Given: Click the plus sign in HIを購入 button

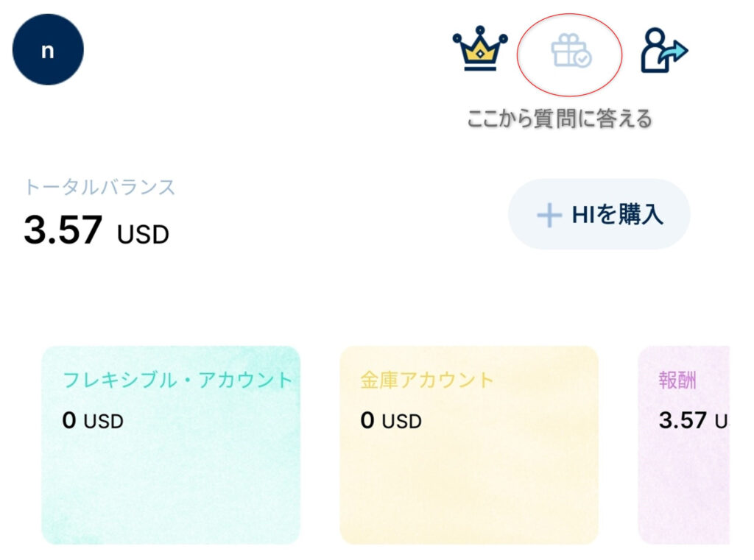Looking at the screenshot, I should click(549, 215).
